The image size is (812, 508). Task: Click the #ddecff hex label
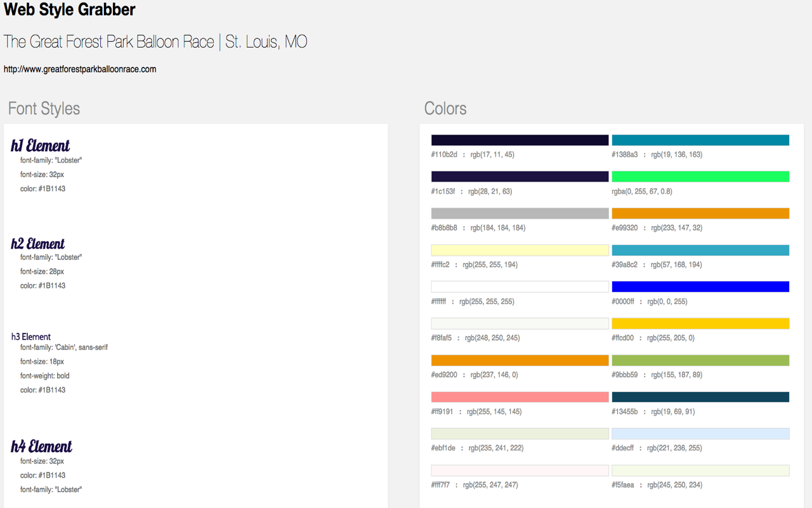point(623,448)
